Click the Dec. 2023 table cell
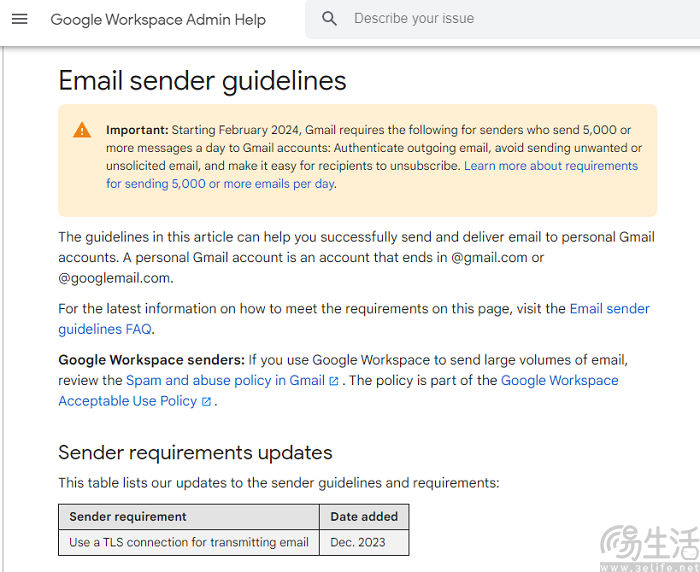The image size is (700, 572). (364, 542)
